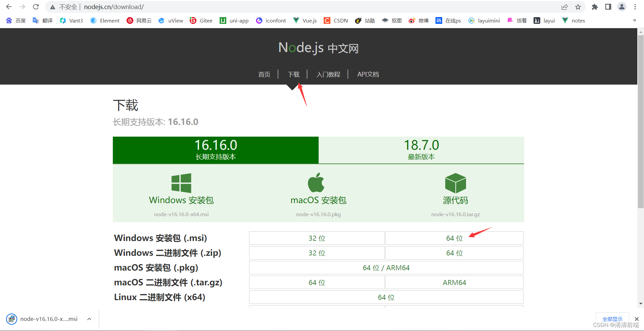Bookmark this page with star icon
Screen dimensions: 644x331
[x=578, y=7]
